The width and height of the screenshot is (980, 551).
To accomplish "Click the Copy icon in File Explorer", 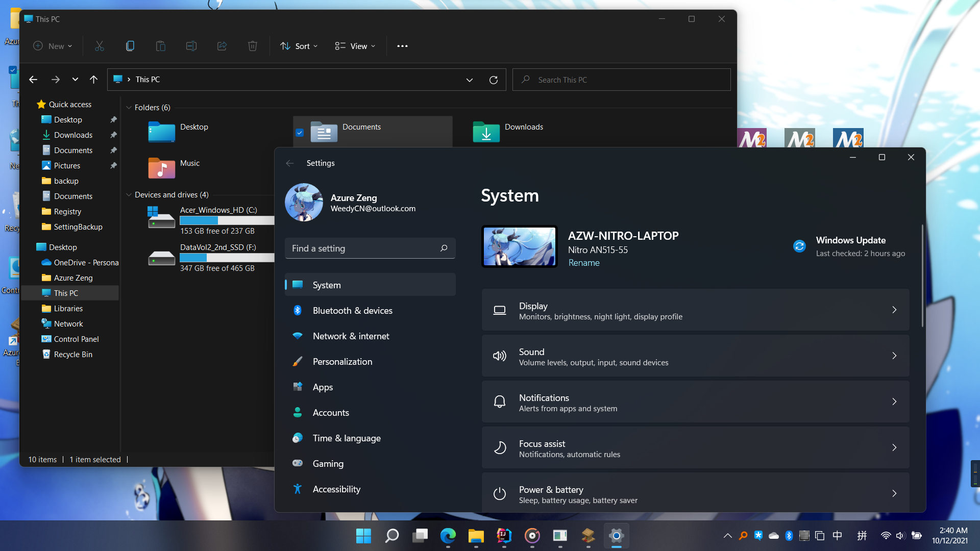I will click(130, 46).
